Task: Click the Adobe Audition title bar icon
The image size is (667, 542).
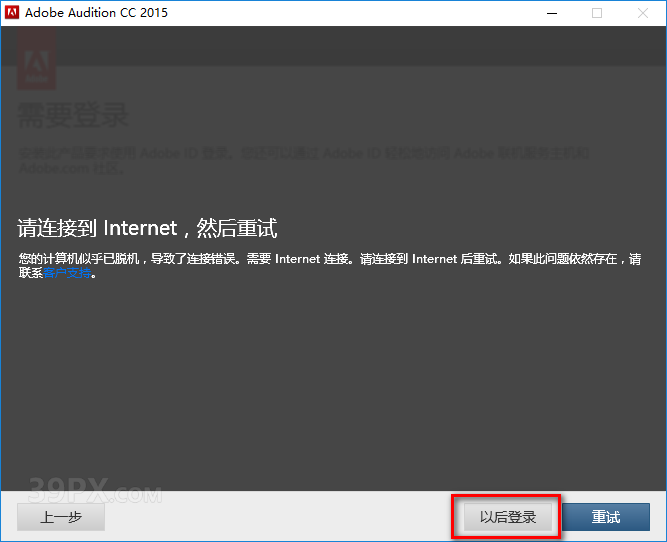Action: click(12, 12)
